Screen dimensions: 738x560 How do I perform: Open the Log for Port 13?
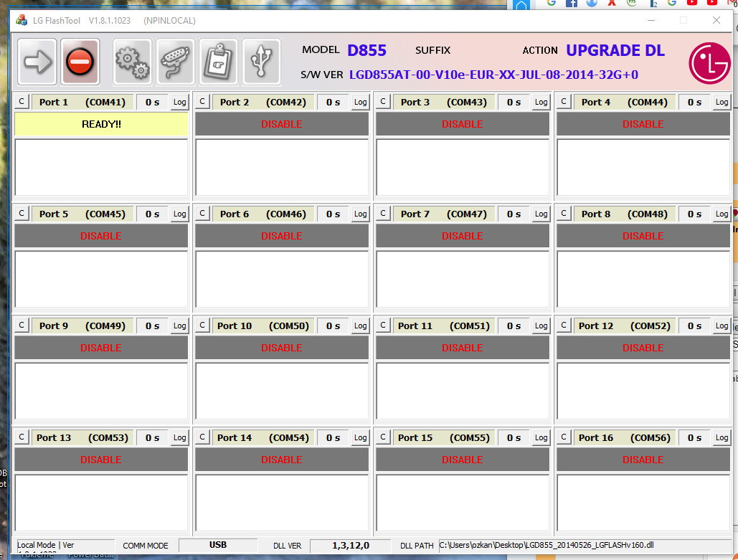[x=180, y=437]
